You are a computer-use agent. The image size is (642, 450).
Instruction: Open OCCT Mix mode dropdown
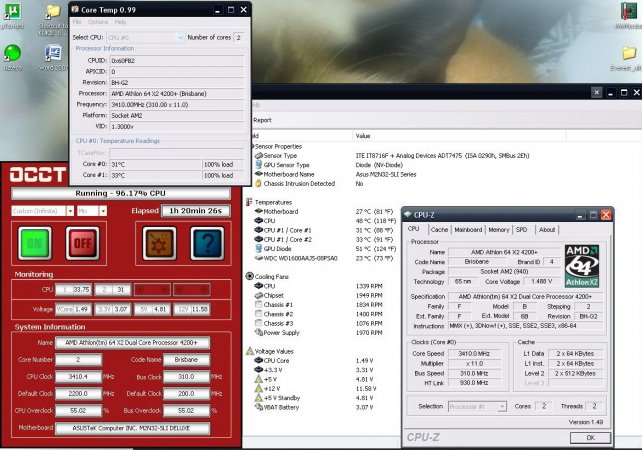tap(92, 211)
